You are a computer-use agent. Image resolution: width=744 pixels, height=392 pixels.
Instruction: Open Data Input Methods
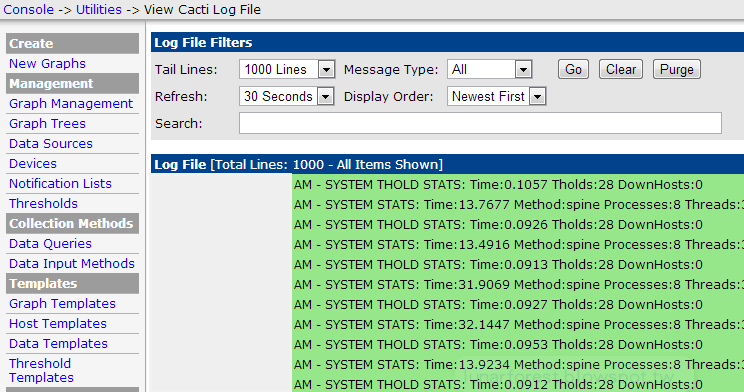pyautogui.click(x=72, y=263)
